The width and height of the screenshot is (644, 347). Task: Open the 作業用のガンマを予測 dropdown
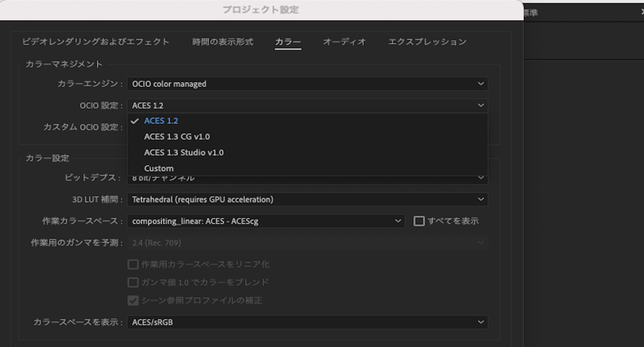coord(307,242)
